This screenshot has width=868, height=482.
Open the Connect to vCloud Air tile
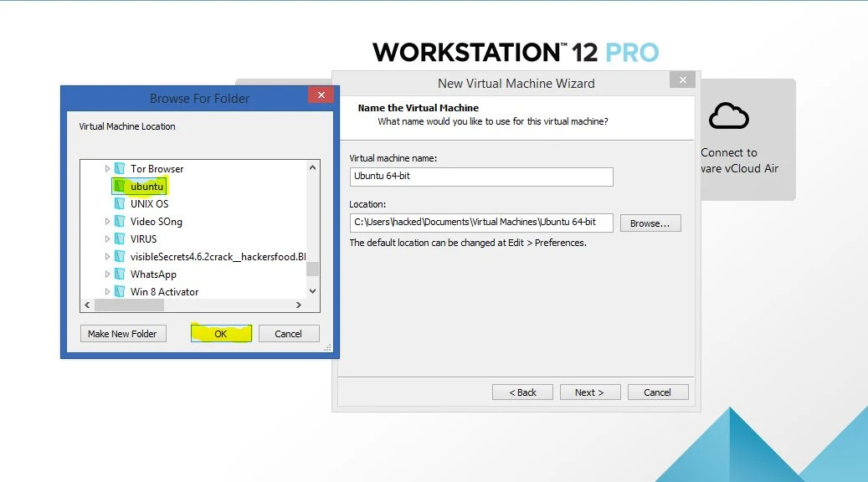click(747, 140)
